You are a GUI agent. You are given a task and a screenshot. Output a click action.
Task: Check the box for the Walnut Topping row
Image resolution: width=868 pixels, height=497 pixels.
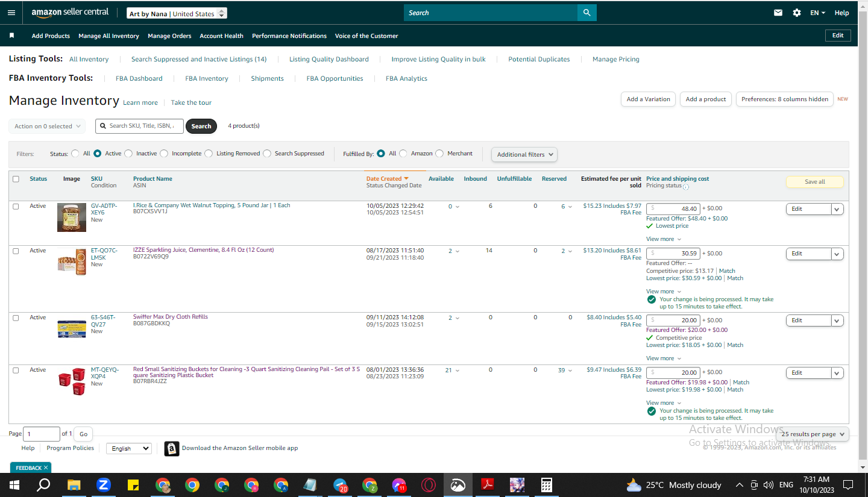tap(16, 206)
